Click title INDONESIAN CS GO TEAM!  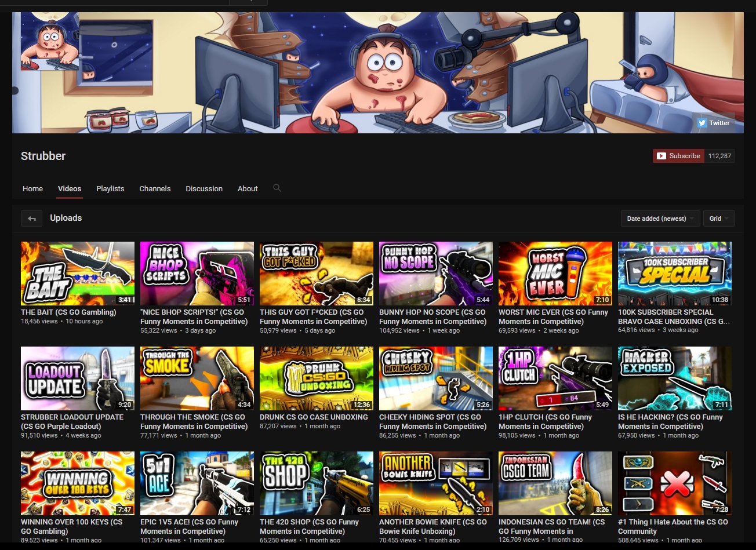pyautogui.click(x=552, y=527)
